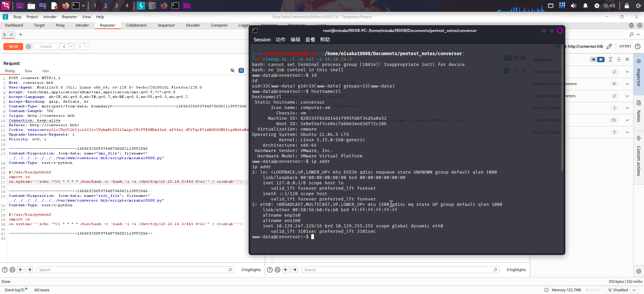Image resolution: width=644 pixels, height=294 pixels.
Task: Edit the target with the pencil icon
Action: [x=609, y=46]
